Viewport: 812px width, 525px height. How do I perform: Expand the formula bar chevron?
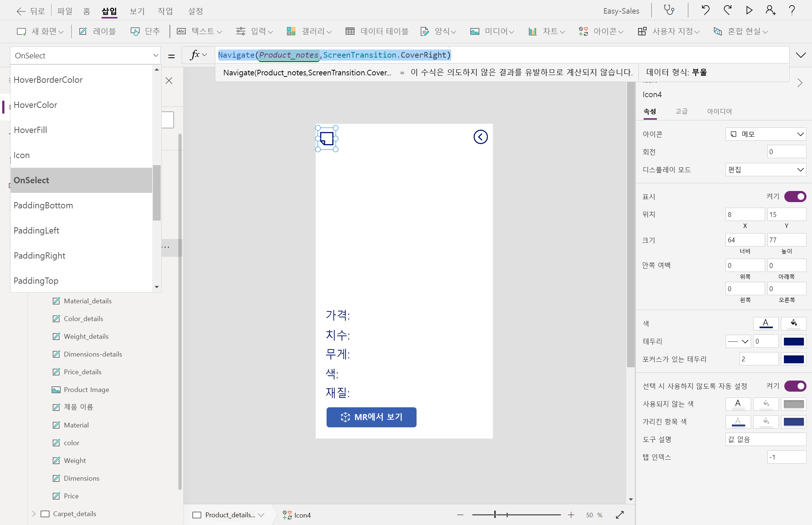801,55
